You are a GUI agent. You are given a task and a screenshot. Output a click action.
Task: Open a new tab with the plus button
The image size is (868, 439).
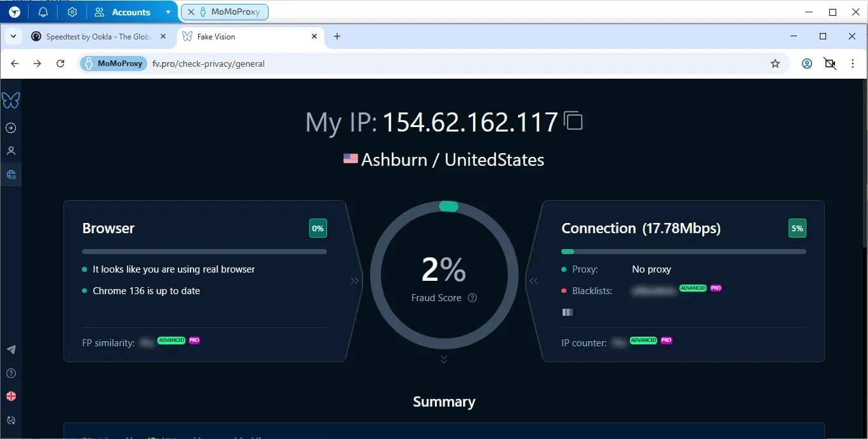[337, 36]
